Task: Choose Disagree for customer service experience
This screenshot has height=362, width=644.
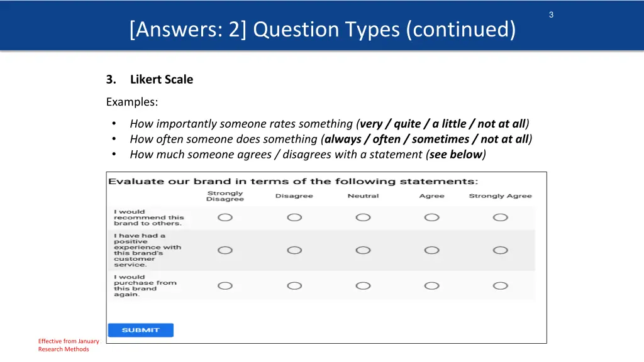Action: (294, 250)
